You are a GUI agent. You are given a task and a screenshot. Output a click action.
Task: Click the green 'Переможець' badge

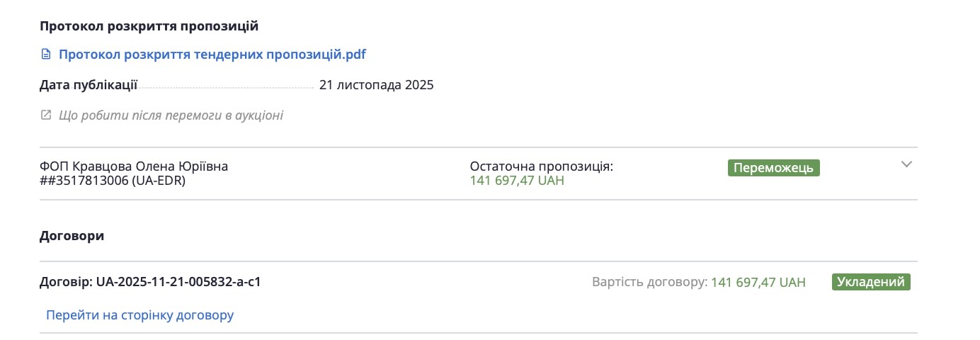click(x=773, y=168)
